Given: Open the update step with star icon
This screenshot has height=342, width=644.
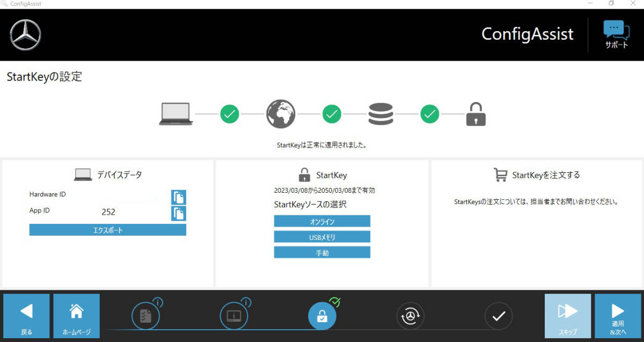Looking at the screenshot, I should coord(410,316).
